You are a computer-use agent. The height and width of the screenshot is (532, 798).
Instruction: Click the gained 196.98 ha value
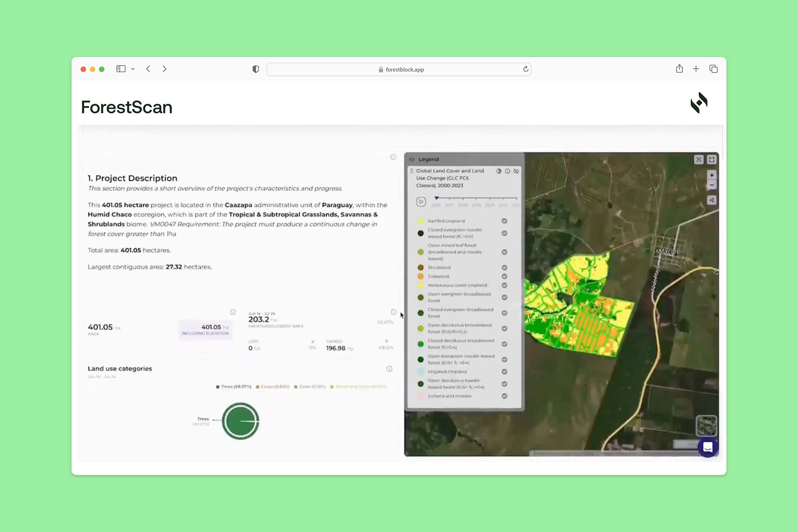point(336,348)
